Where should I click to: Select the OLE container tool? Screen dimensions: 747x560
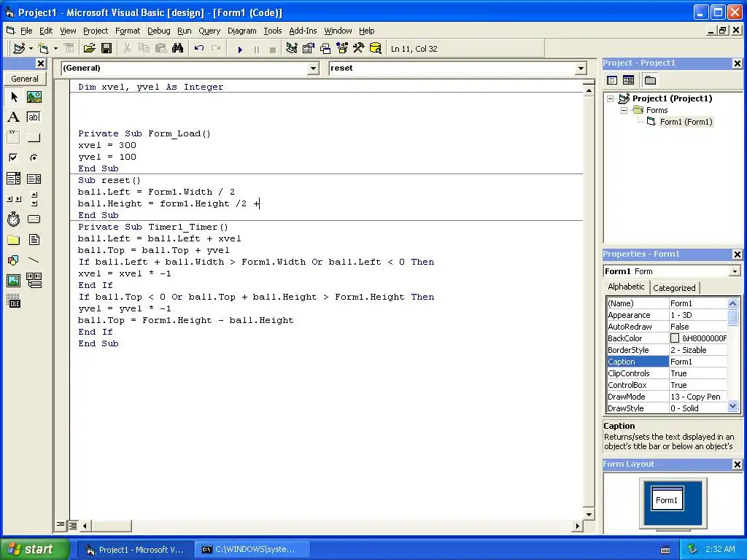14,301
